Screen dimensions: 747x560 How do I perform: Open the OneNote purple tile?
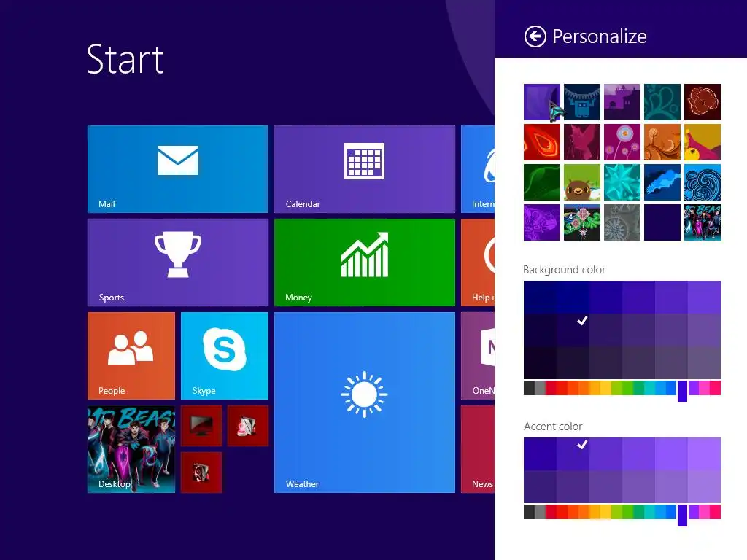478,356
